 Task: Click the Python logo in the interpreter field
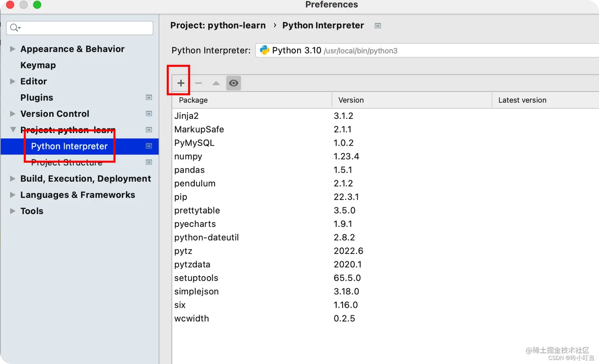[264, 50]
